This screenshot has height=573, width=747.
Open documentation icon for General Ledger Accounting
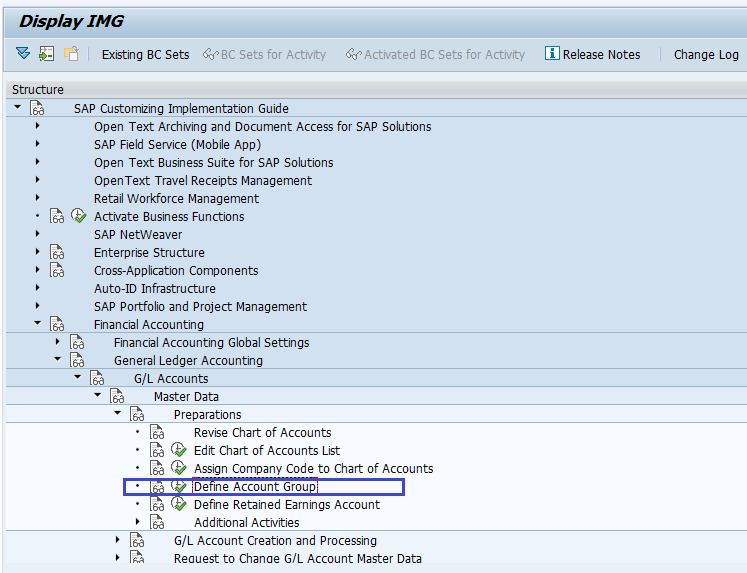[x=77, y=360]
